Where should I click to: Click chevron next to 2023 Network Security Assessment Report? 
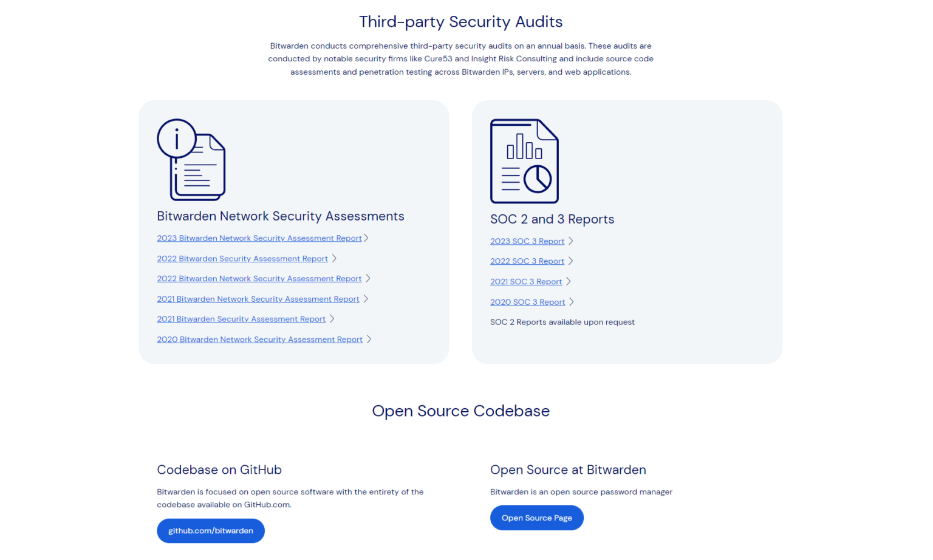(x=366, y=237)
